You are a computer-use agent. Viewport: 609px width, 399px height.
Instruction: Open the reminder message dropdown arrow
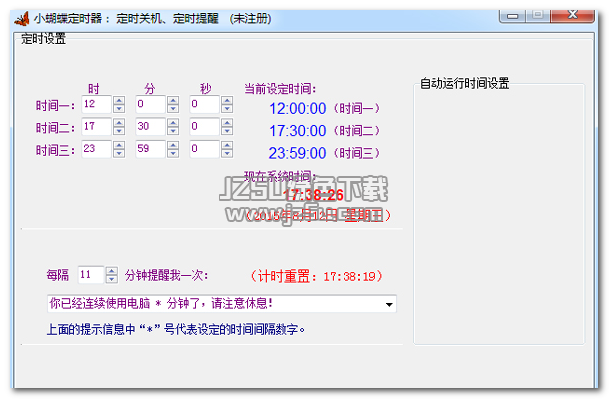coord(389,304)
